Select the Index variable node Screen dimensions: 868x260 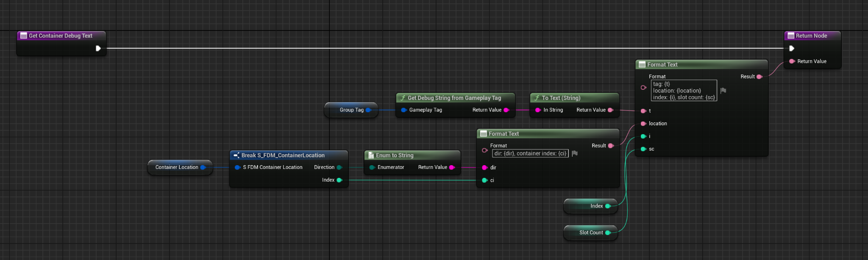pyautogui.click(x=590, y=206)
